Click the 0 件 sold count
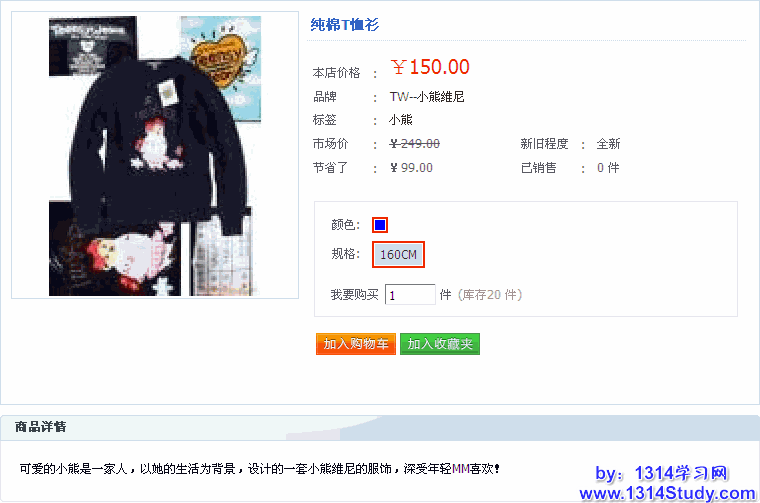 608,168
